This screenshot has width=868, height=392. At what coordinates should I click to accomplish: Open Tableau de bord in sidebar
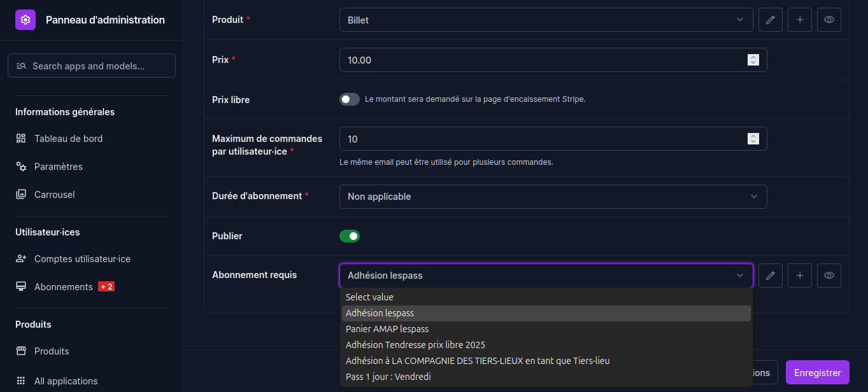point(68,139)
